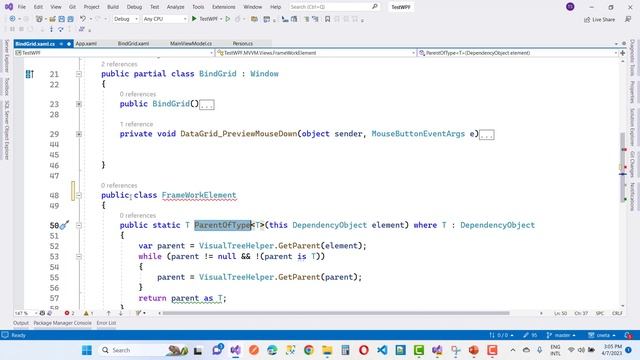Click Start Without Debugging outline play icon
Image resolution: width=640 pixels, height=360 pixels.
coord(228,19)
